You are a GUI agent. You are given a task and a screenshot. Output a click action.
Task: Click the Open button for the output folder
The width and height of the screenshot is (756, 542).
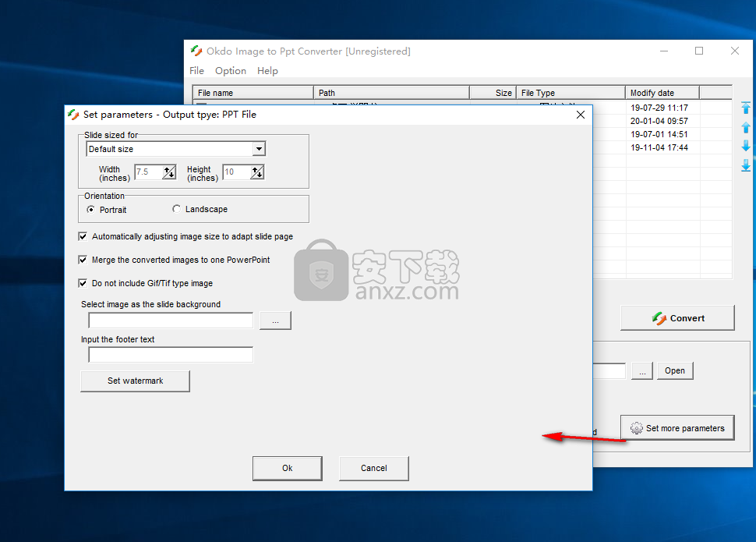[x=675, y=370]
